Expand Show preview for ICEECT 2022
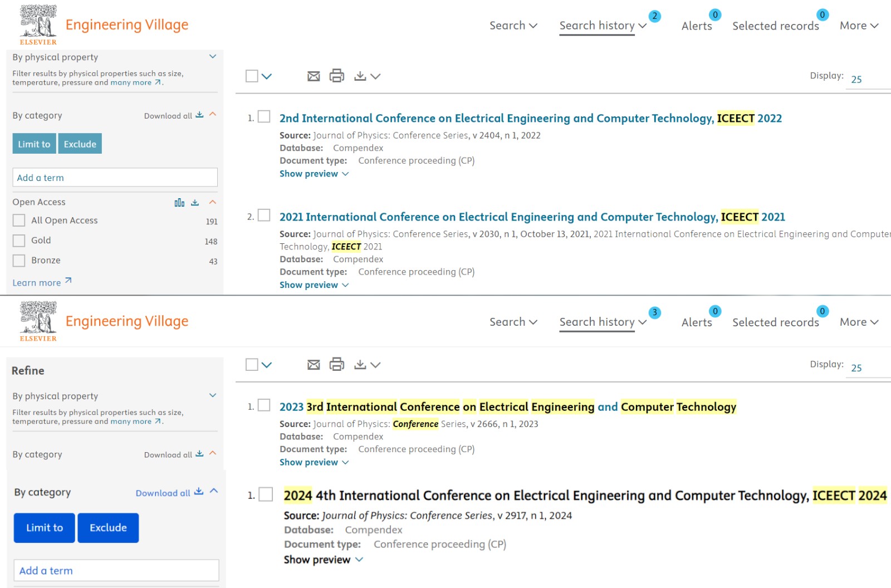The image size is (891, 588). (314, 174)
